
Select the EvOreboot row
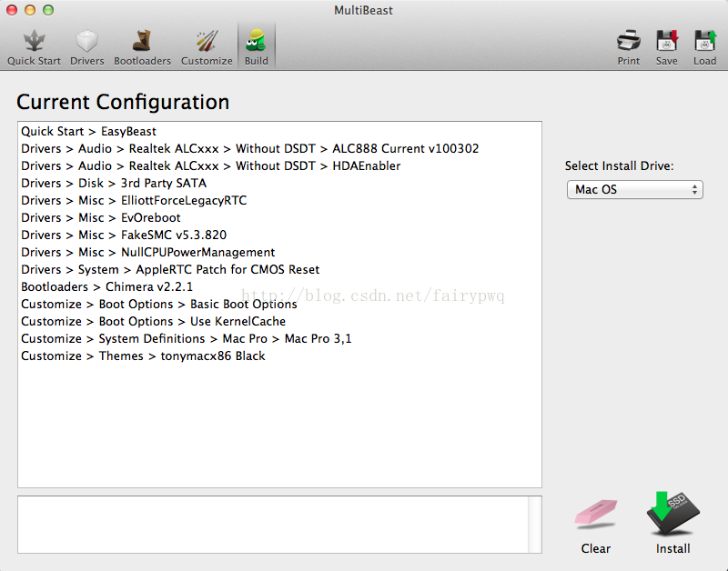tap(279, 217)
